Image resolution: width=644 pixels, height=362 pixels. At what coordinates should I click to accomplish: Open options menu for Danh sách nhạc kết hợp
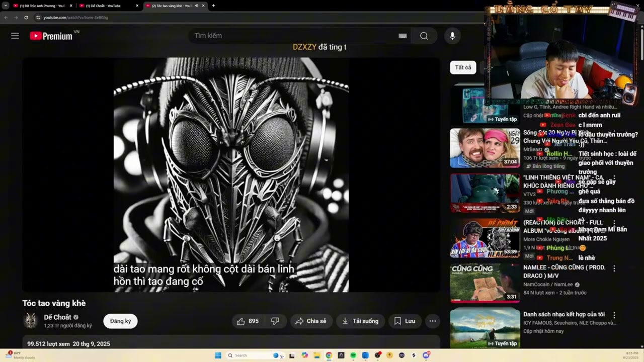tap(614, 315)
